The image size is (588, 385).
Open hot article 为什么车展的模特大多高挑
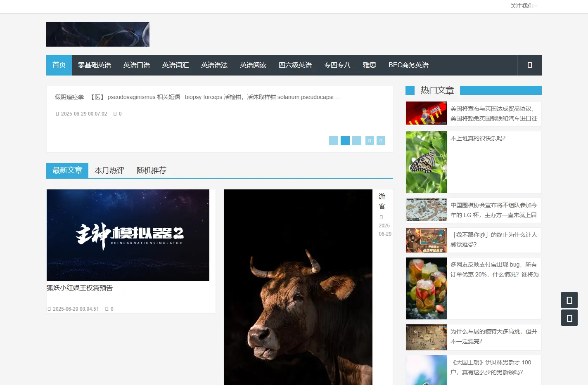click(494, 336)
